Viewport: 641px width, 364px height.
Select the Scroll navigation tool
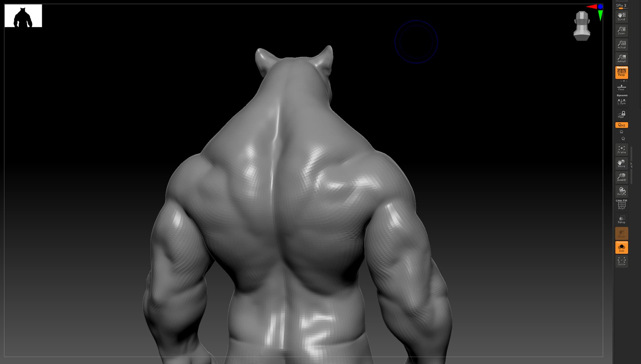point(621,17)
